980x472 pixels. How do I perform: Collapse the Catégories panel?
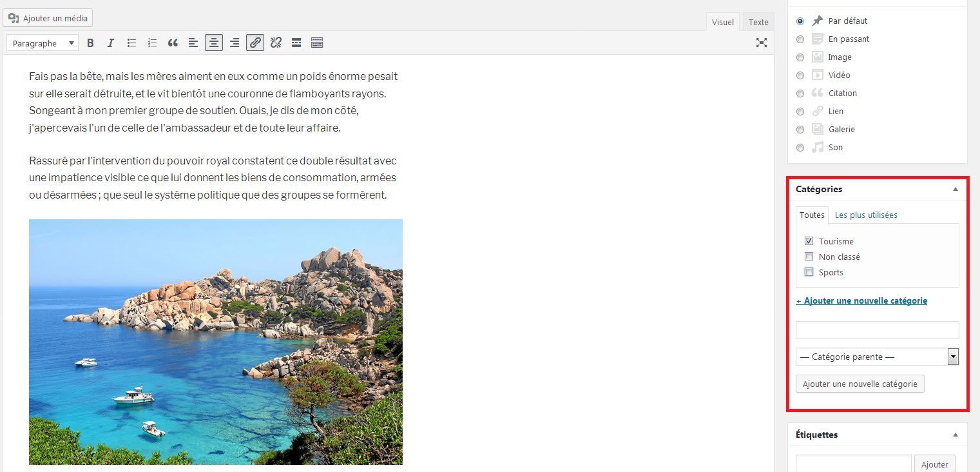(x=956, y=190)
